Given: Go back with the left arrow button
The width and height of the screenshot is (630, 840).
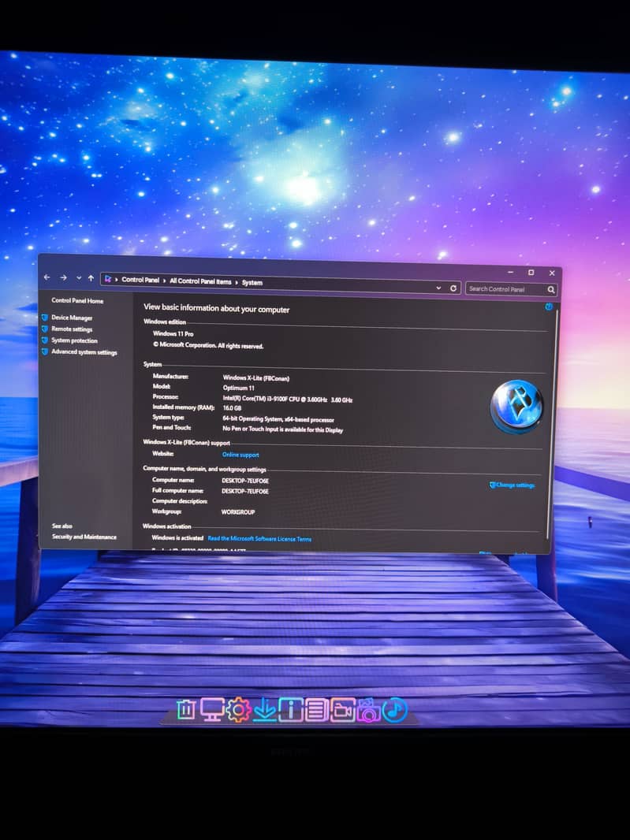Looking at the screenshot, I should (x=47, y=277).
